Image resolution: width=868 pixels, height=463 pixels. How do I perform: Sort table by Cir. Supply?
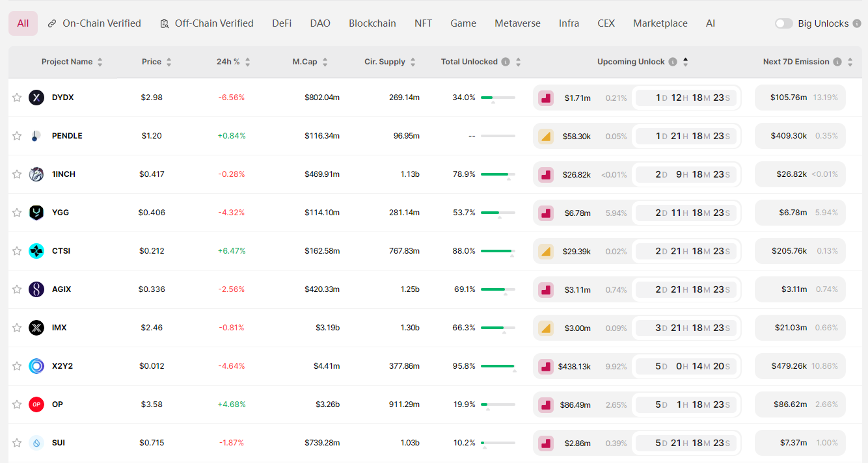(x=390, y=62)
